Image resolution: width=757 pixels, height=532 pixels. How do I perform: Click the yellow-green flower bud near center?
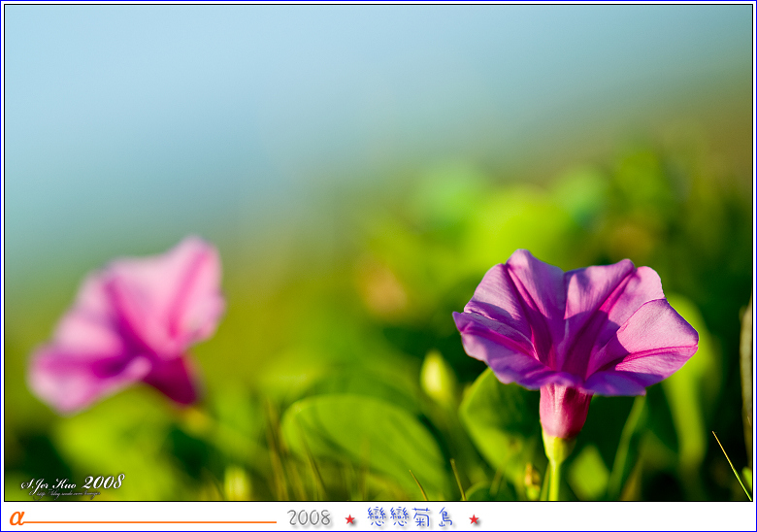(x=437, y=379)
